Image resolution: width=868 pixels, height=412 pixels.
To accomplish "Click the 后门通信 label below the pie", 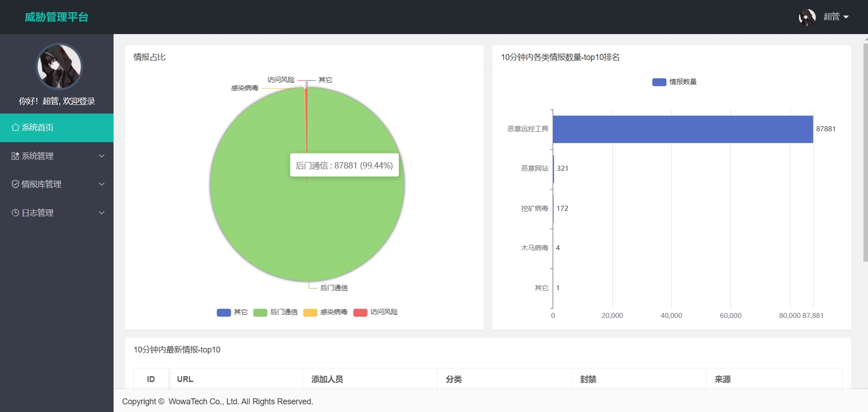I will 334,288.
